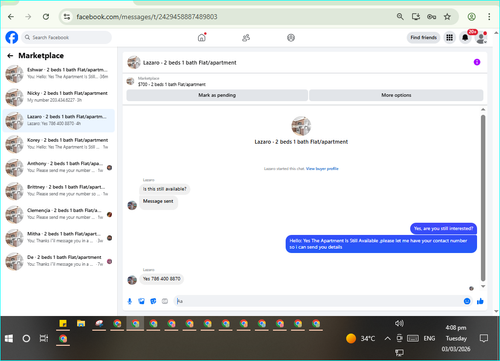Screen dimensions: 500x361
Task: Click Find friends button
Action: click(423, 38)
